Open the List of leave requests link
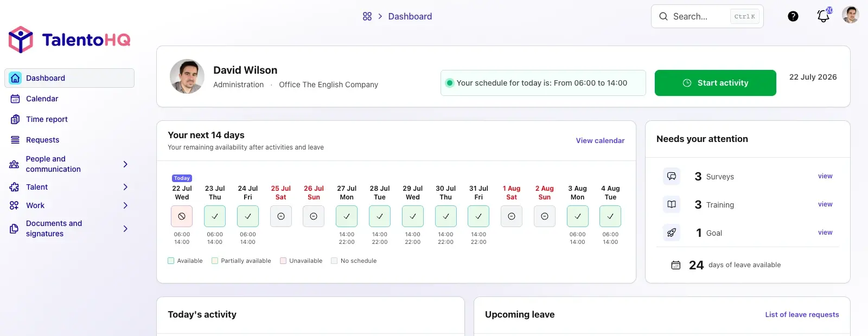868x336 pixels. point(802,314)
